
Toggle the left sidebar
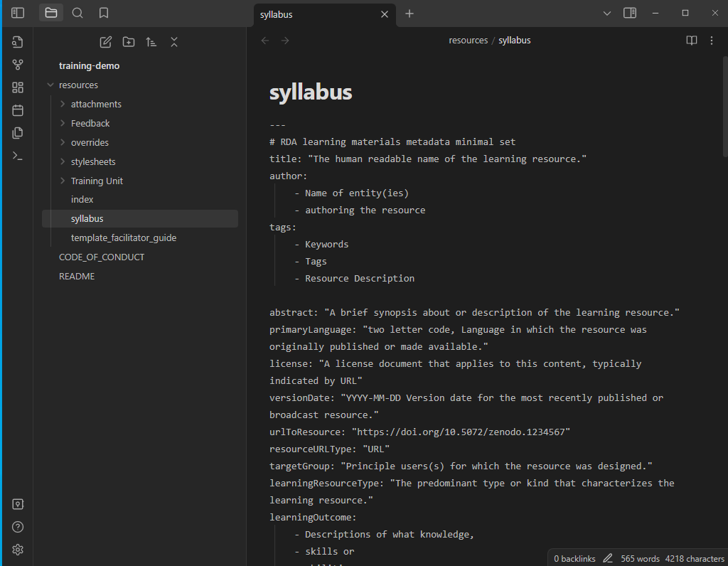point(18,13)
